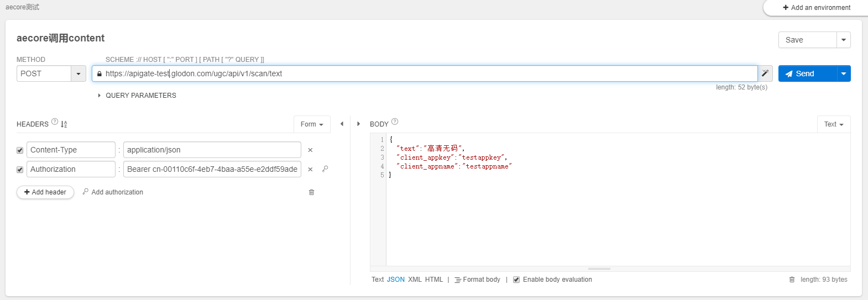This screenshot has width=868, height=300.
Task: Send the request
Action: 807,73
